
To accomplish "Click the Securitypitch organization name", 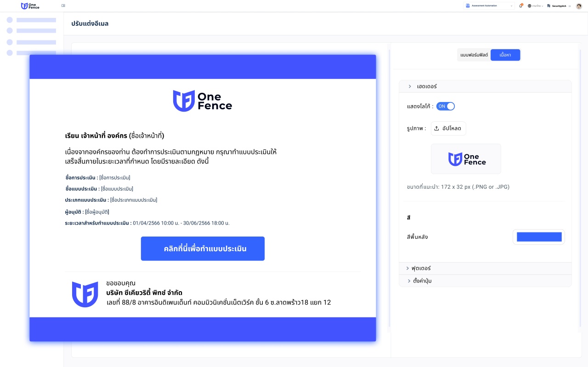I will 559,6.
